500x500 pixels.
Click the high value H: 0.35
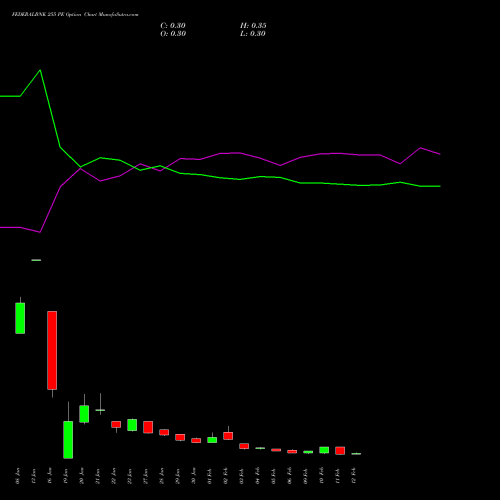click(x=253, y=26)
